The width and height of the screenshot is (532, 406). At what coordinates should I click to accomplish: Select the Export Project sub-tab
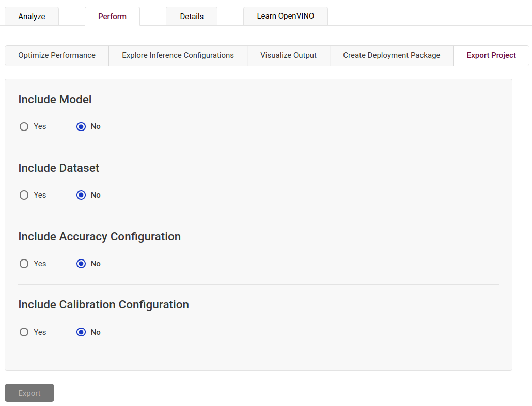pos(491,55)
